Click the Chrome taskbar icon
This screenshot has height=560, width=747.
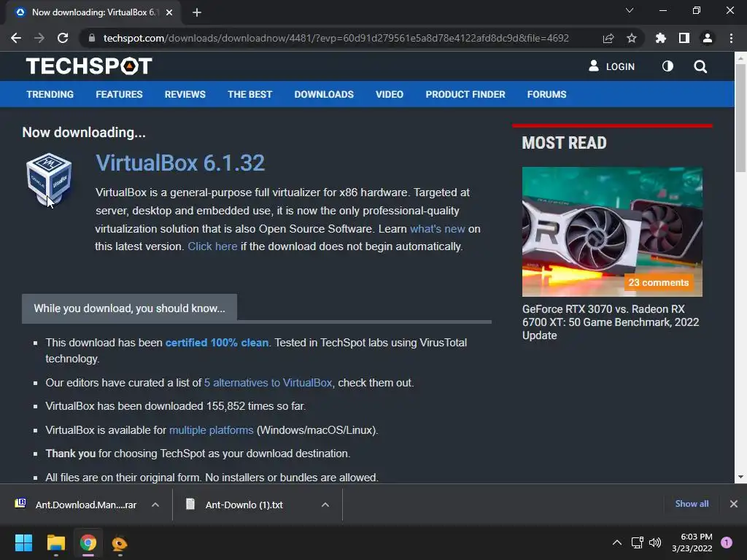pos(88,542)
